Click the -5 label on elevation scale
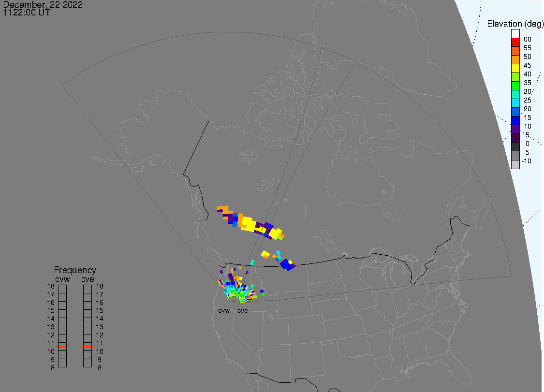The width and height of the screenshot is (544, 392). [527, 152]
